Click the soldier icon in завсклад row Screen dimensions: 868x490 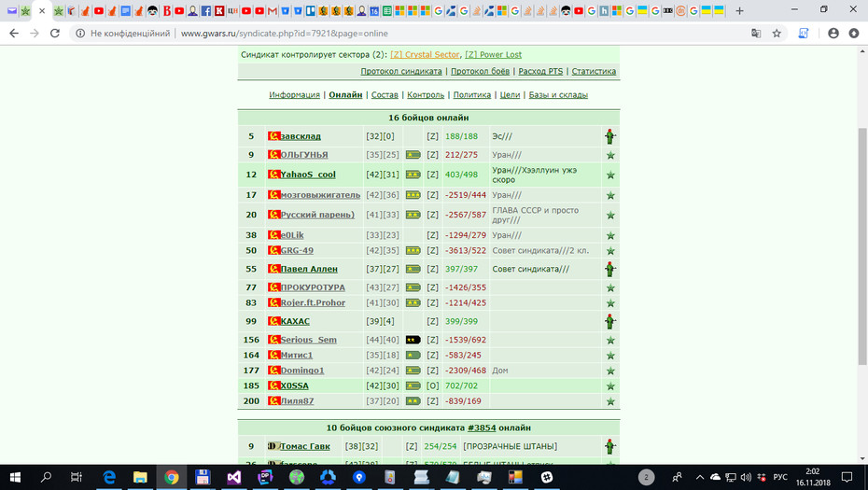tap(609, 136)
